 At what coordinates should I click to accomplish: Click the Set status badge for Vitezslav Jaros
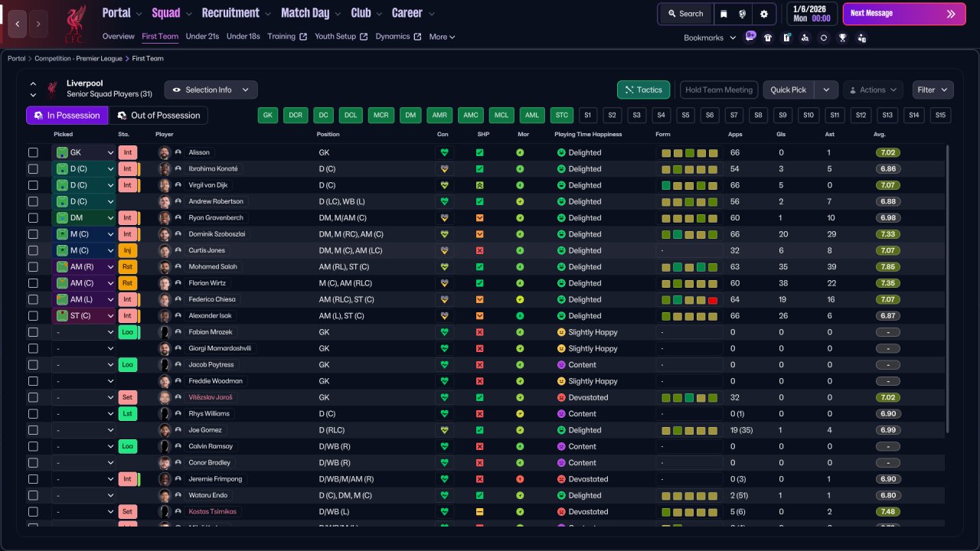[x=128, y=397]
